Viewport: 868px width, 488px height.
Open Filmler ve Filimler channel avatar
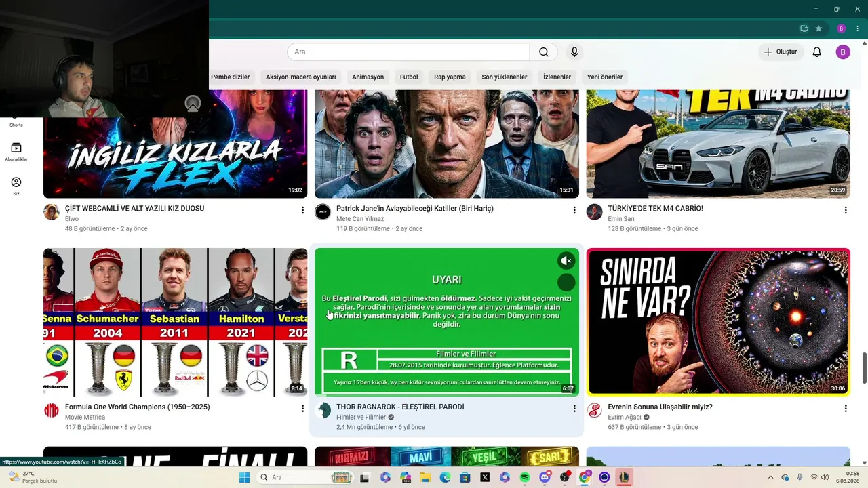[323, 411]
